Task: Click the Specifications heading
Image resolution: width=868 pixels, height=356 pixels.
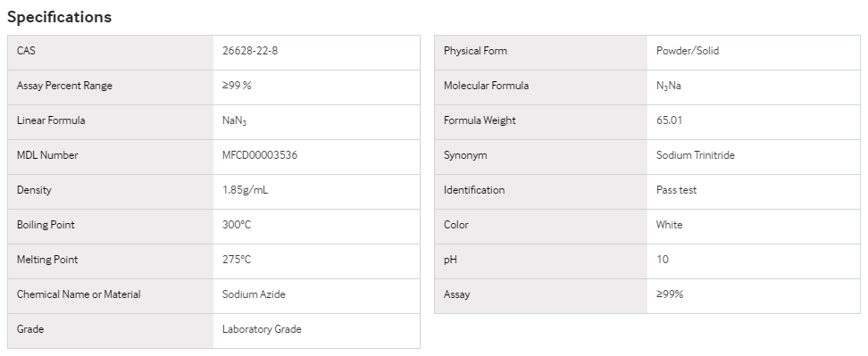Action: (59, 17)
